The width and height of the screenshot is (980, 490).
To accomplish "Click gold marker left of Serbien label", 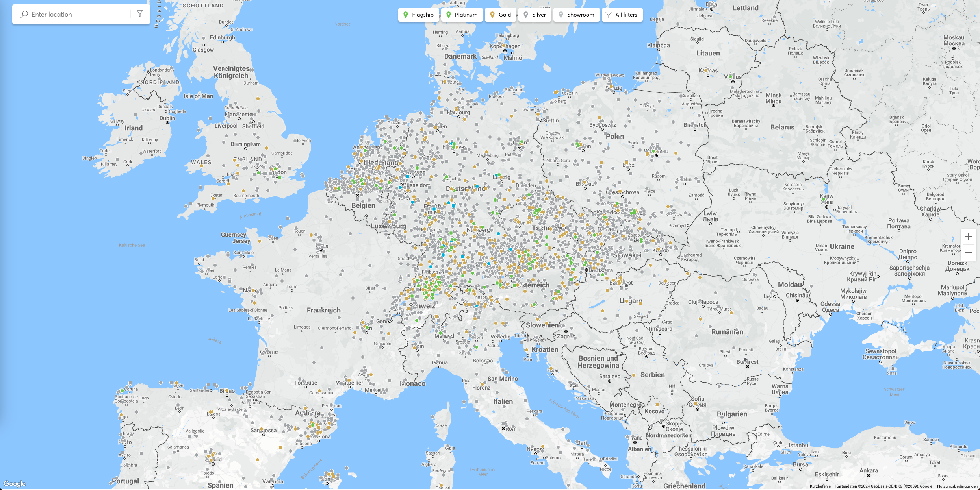I will (x=633, y=375).
